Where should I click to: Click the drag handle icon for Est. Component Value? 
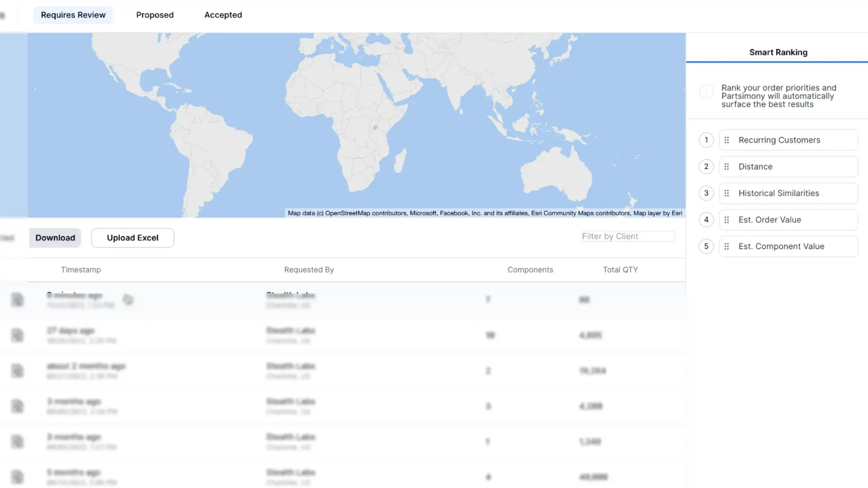tap(726, 245)
